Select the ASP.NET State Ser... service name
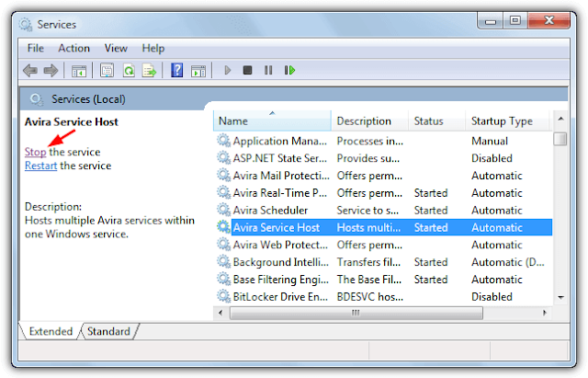 click(279, 158)
